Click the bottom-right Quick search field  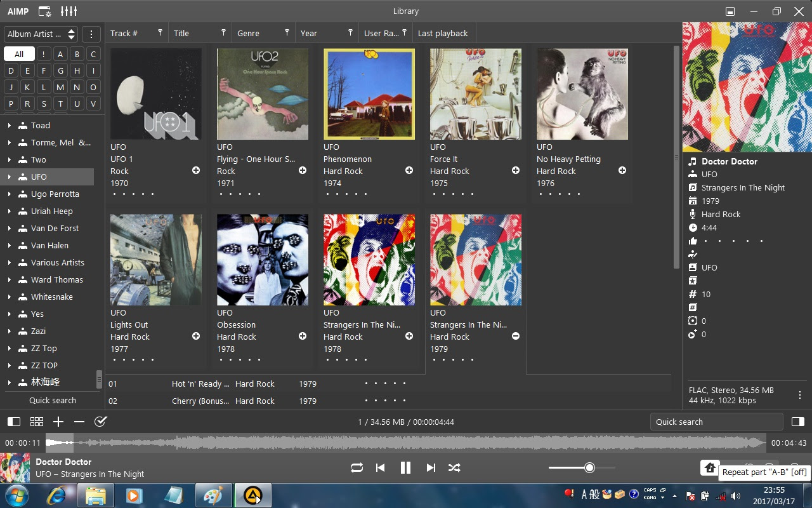(717, 422)
